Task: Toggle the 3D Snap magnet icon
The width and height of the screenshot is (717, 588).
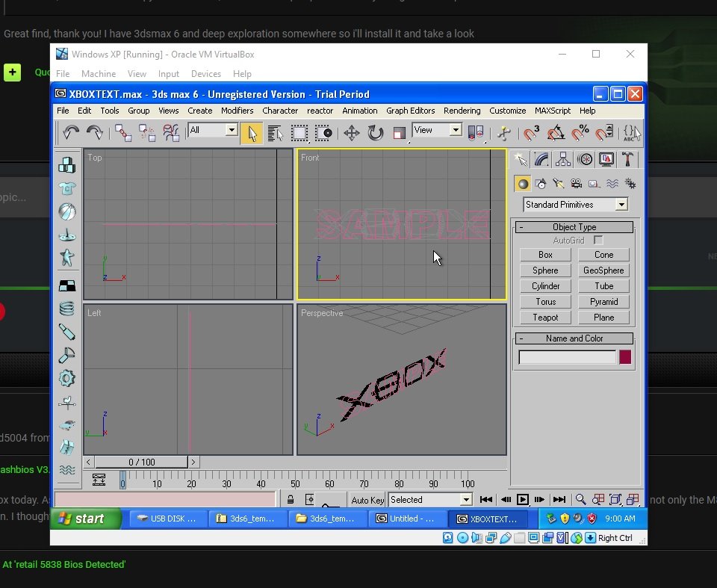Action: (x=531, y=133)
